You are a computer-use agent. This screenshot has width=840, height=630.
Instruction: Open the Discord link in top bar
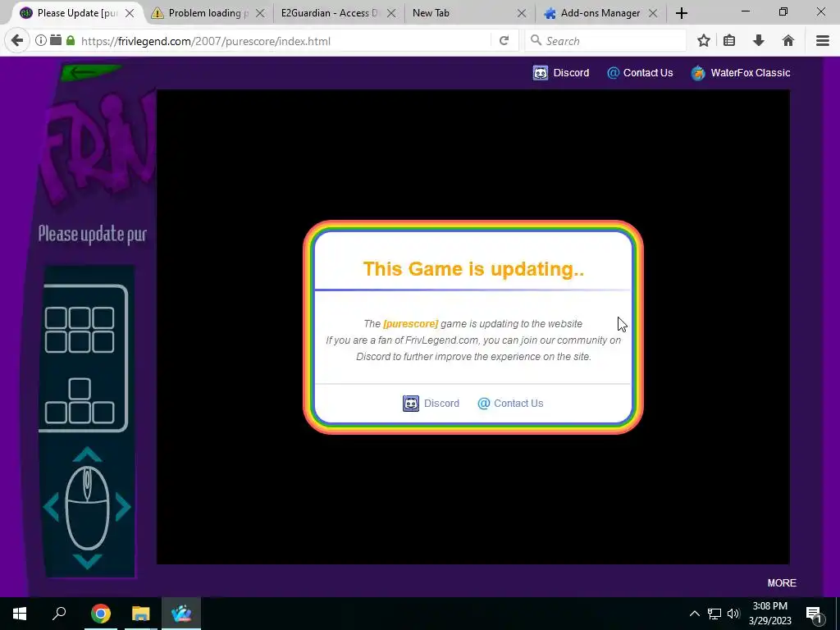click(571, 73)
